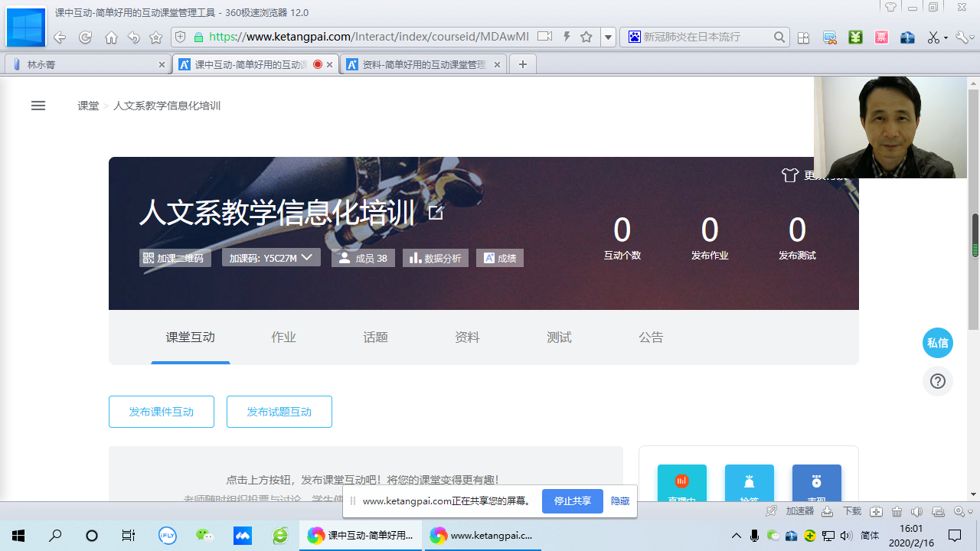Switch to the 作业 tab

pyautogui.click(x=283, y=337)
